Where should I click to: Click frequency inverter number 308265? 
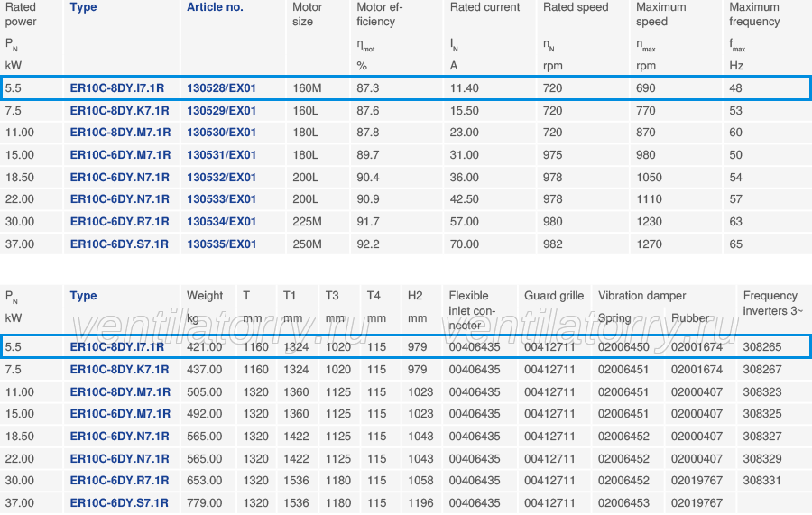pos(762,347)
